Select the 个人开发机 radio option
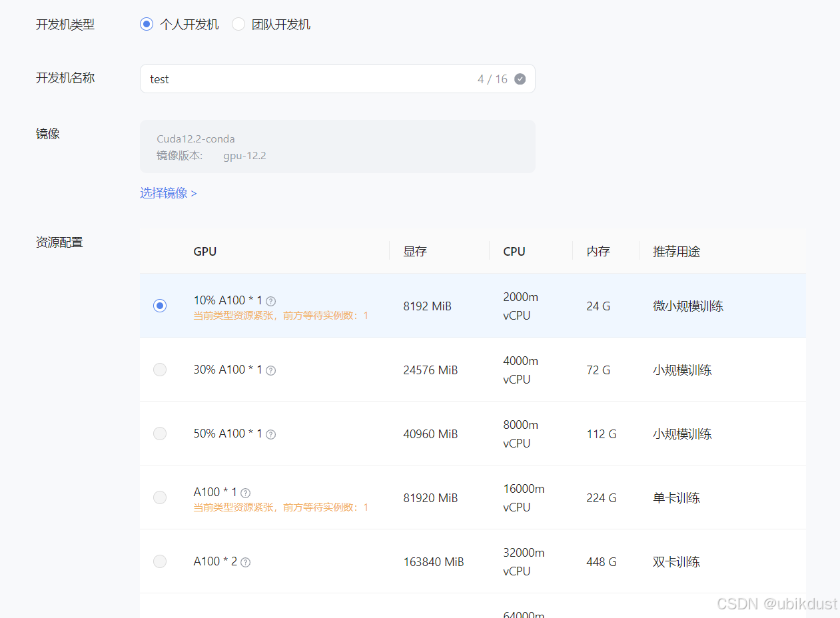 [x=147, y=25]
